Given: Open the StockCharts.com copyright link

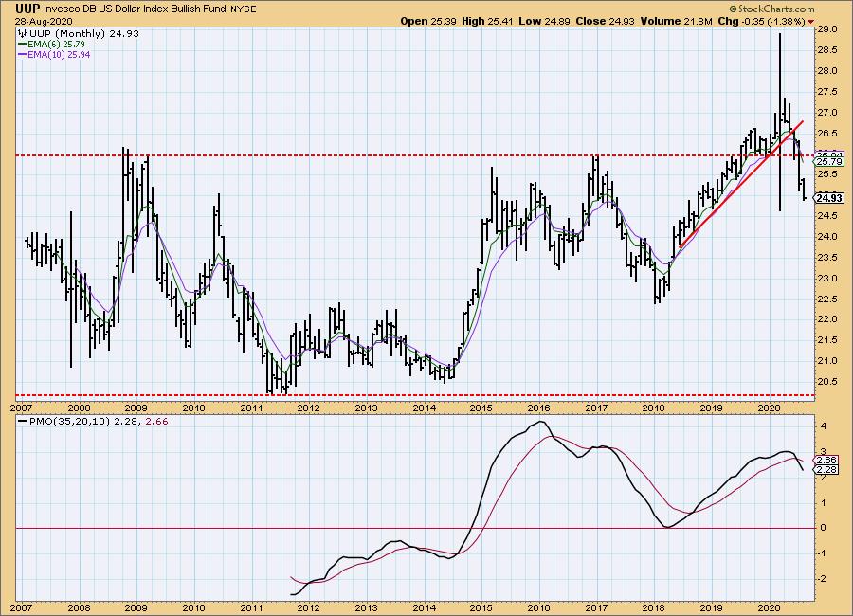Looking at the screenshot, I should pos(771,9).
